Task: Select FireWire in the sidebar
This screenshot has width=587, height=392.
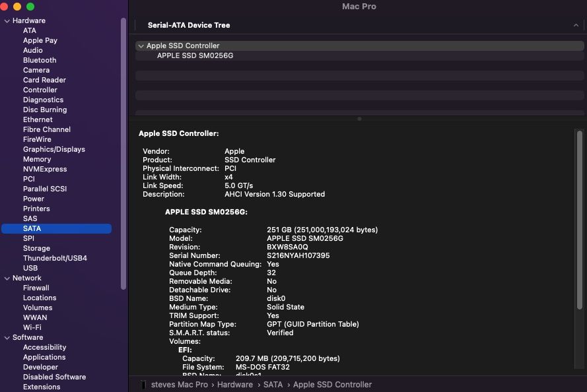Action: [x=37, y=139]
